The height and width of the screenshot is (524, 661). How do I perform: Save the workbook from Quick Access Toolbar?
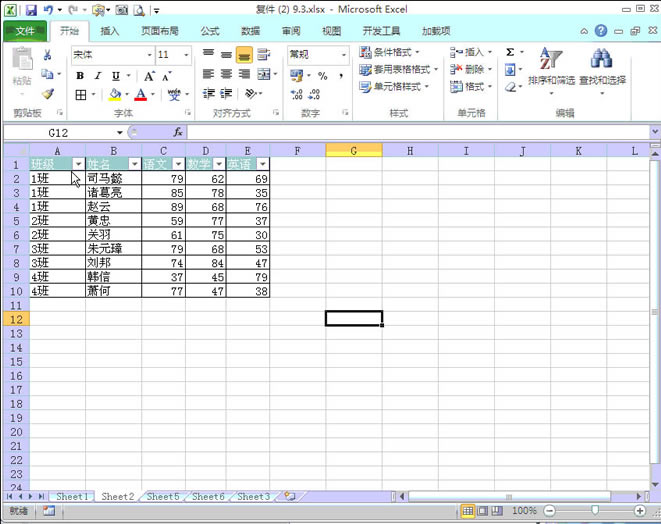[x=29, y=10]
